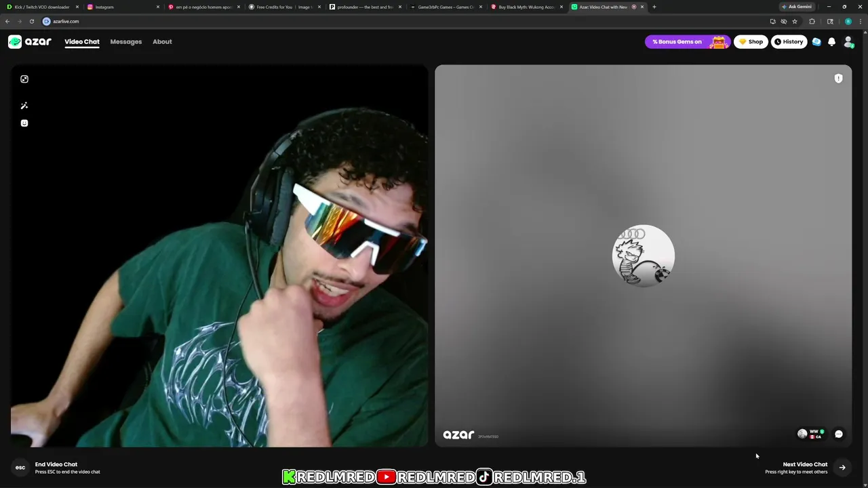Image resolution: width=868 pixels, height=488 pixels.
Task: Report user with the shield icon
Action: click(838, 79)
